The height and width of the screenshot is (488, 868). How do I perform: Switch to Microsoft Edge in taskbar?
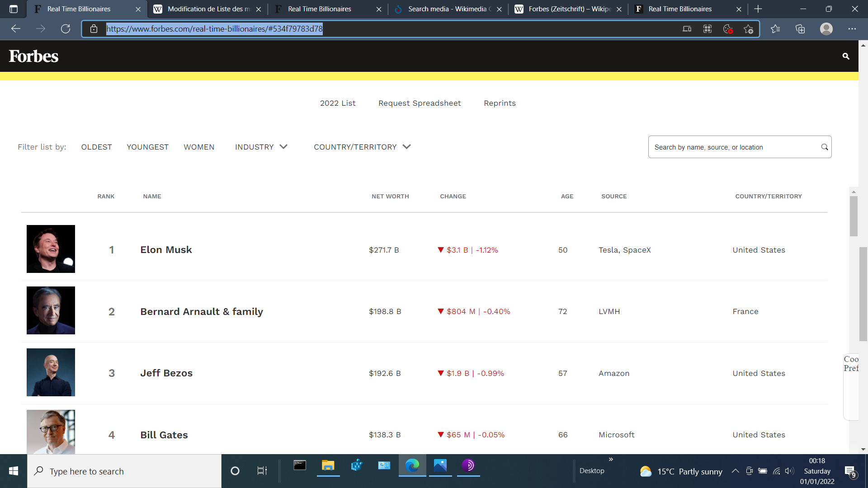412,465
